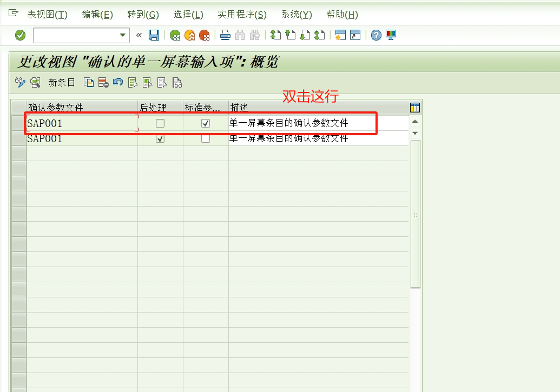Image resolution: width=560 pixels, height=392 pixels.
Task: Create a new session window icon
Action: 340,35
